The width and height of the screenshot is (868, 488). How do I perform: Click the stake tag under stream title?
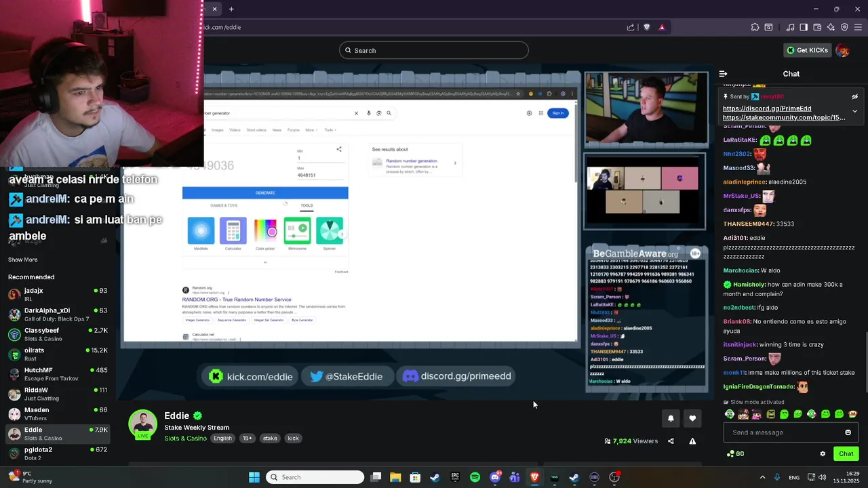270,439
